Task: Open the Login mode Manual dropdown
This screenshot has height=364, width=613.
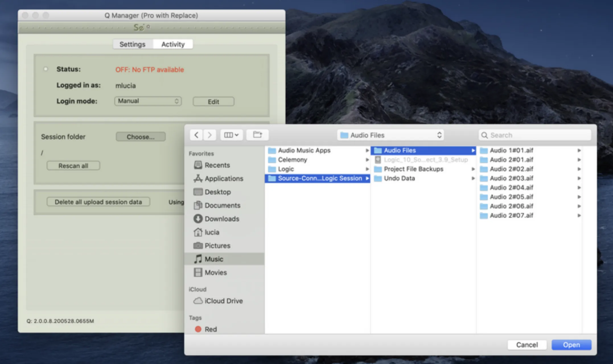Action: click(148, 101)
